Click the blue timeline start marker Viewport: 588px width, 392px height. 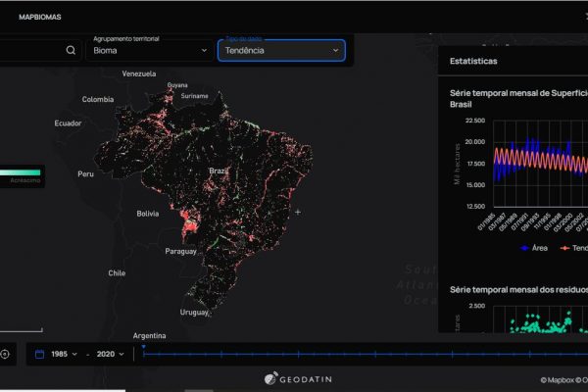click(x=143, y=346)
